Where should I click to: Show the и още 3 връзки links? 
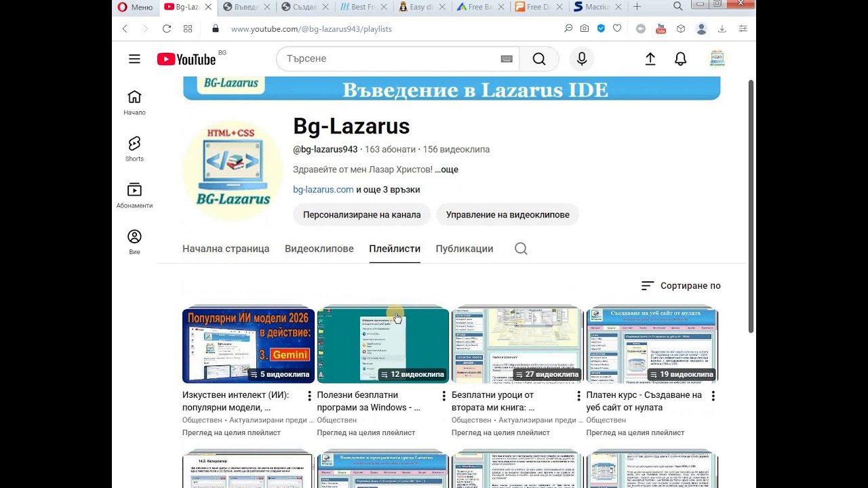click(389, 190)
